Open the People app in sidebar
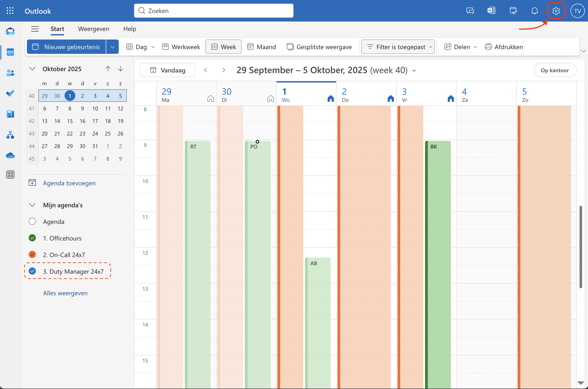The image size is (588, 389). pyautogui.click(x=10, y=73)
